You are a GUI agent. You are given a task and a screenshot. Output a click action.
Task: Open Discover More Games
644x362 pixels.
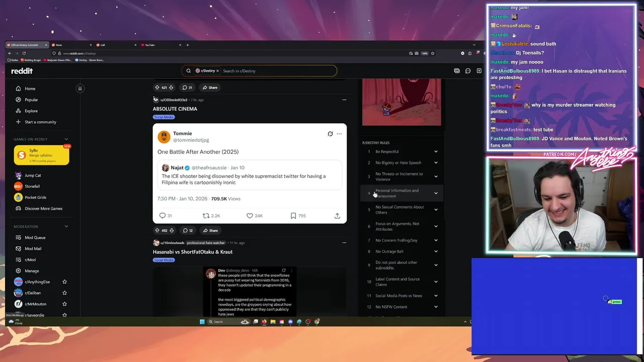[39, 209]
